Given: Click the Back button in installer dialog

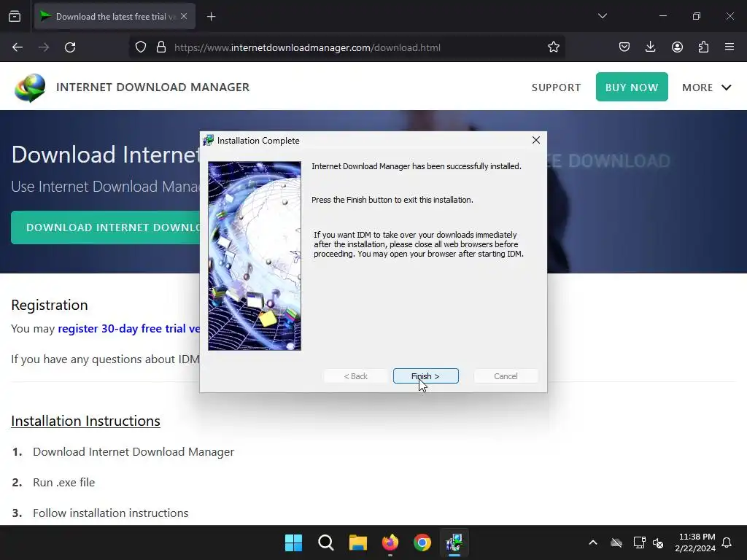Looking at the screenshot, I should coord(355,376).
